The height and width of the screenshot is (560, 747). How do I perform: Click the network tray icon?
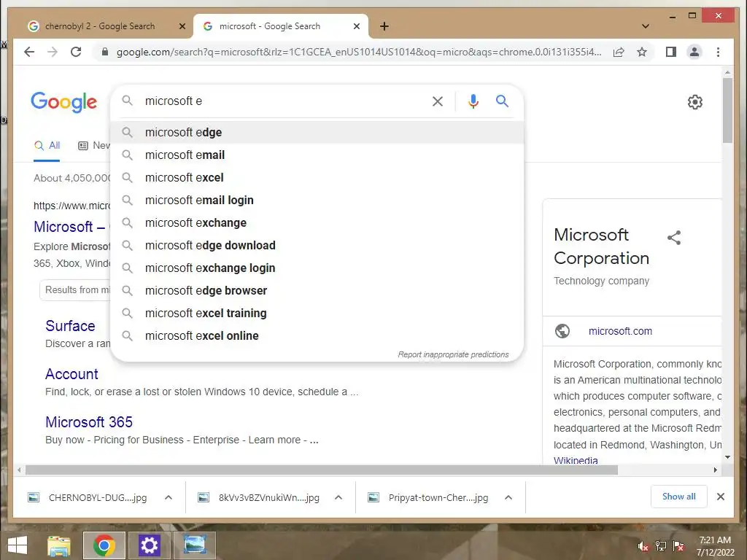(661, 546)
